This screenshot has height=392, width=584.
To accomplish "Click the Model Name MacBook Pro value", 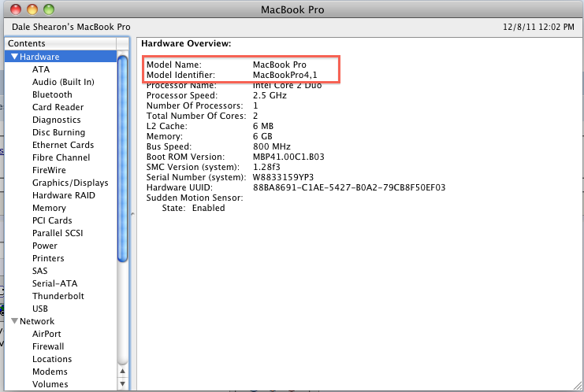I will pyautogui.click(x=279, y=65).
